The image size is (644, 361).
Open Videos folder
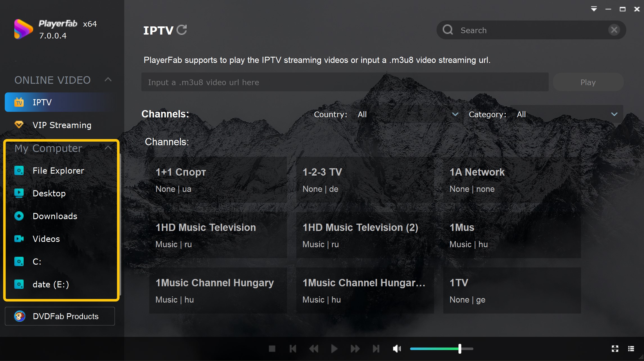click(x=46, y=239)
